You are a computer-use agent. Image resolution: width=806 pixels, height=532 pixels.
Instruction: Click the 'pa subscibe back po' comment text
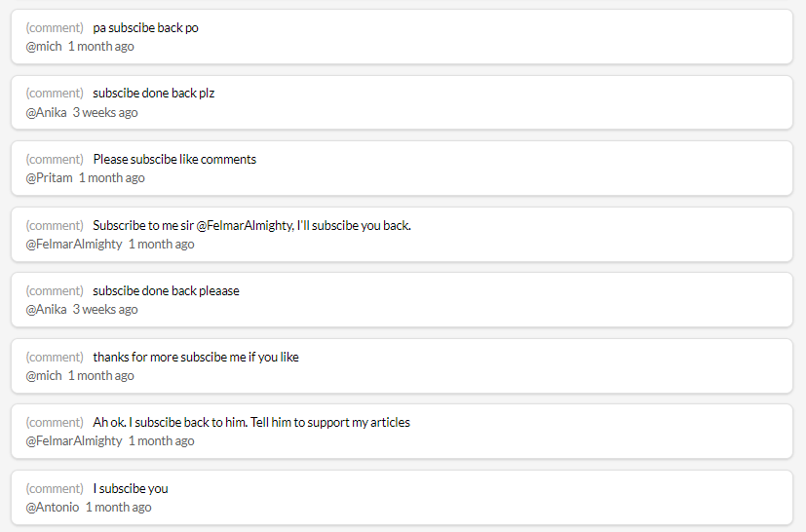145,27
